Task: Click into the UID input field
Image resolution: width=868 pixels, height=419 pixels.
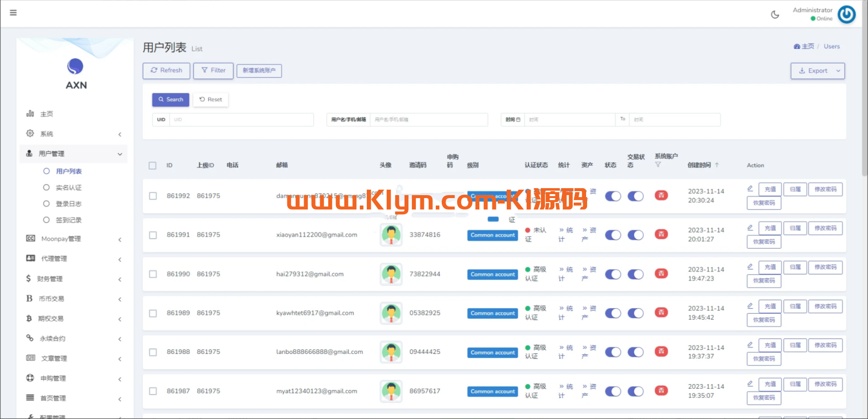Action: 241,120
